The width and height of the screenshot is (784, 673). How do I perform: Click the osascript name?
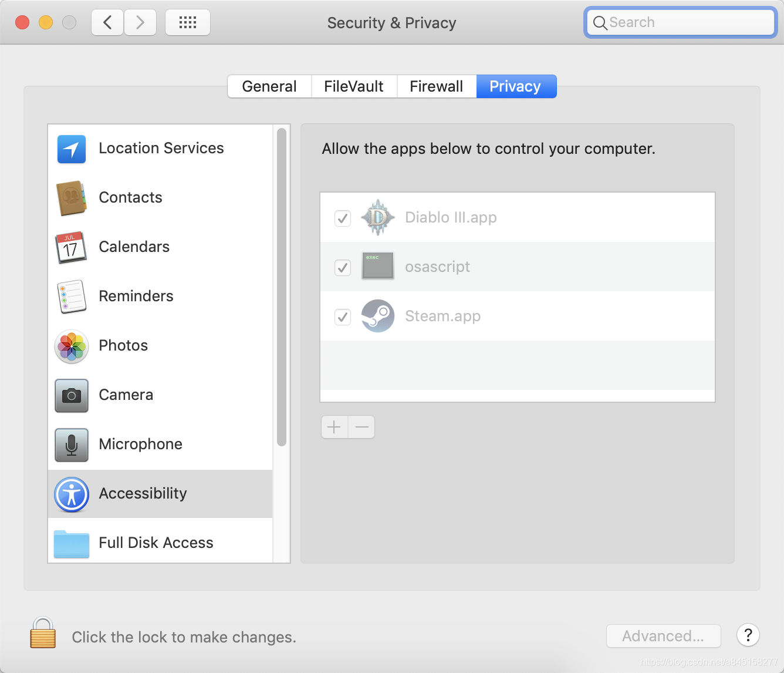438,267
